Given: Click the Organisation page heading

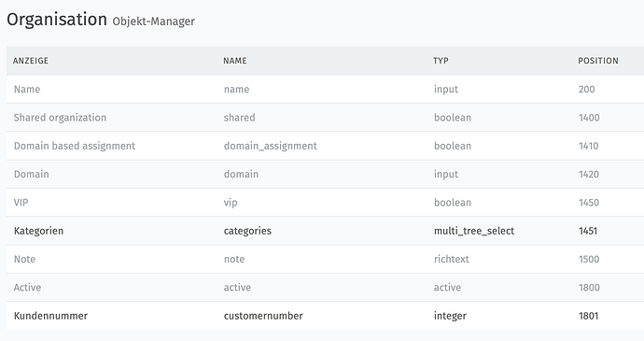Looking at the screenshot, I should pyautogui.click(x=57, y=20).
